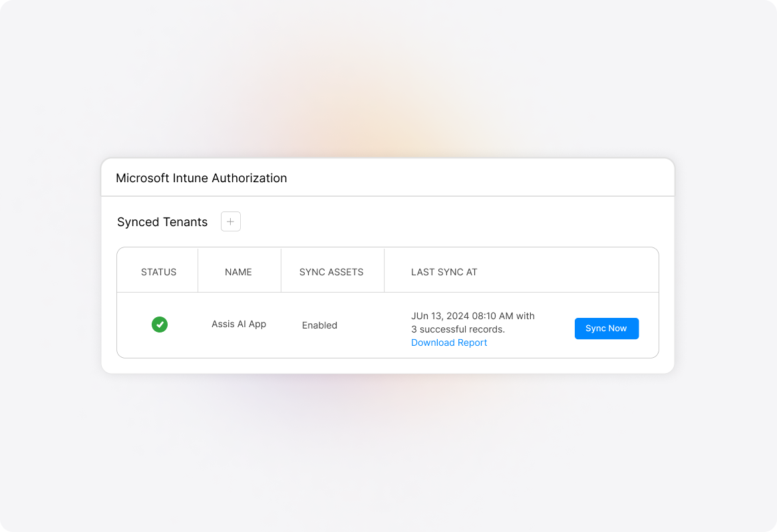Open the Download Report link
This screenshot has height=532, width=777.
[449, 342]
